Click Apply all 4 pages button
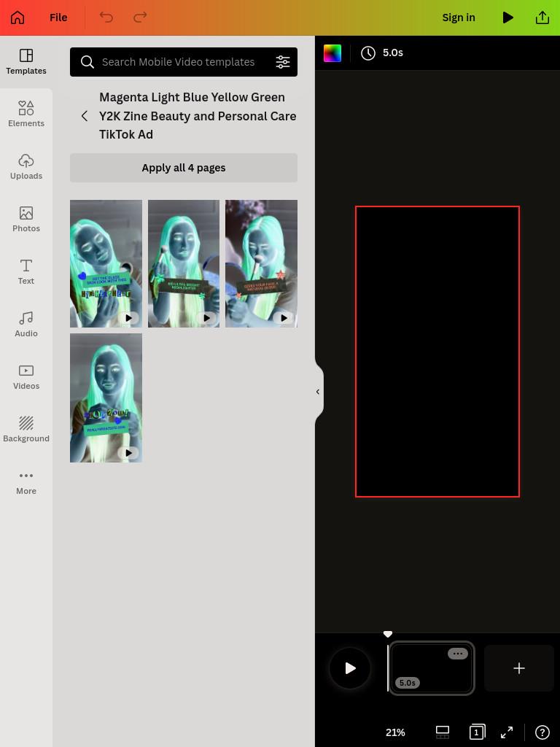This screenshot has height=747, width=560. click(x=183, y=168)
